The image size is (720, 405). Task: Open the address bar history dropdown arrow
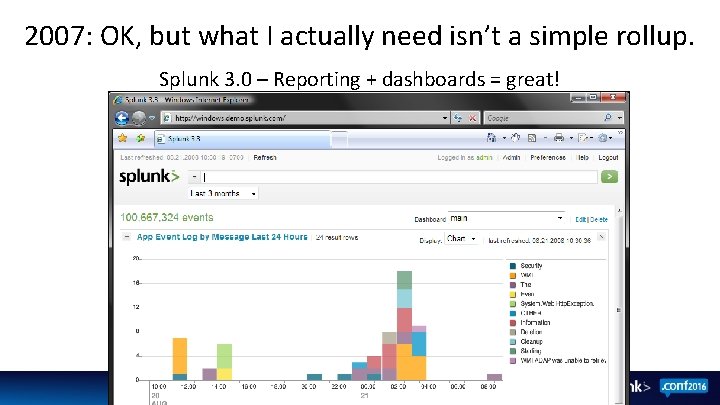click(x=445, y=118)
